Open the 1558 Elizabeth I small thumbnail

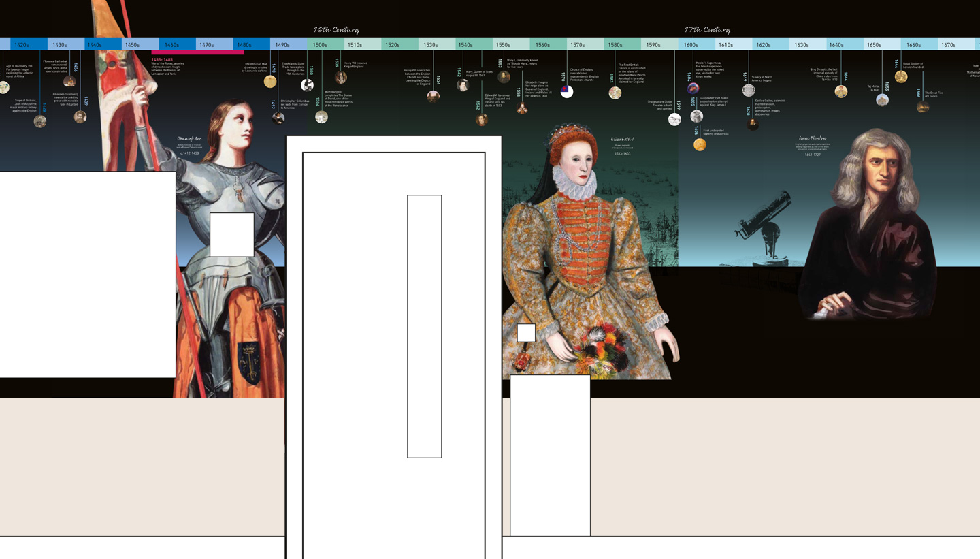point(523,108)
